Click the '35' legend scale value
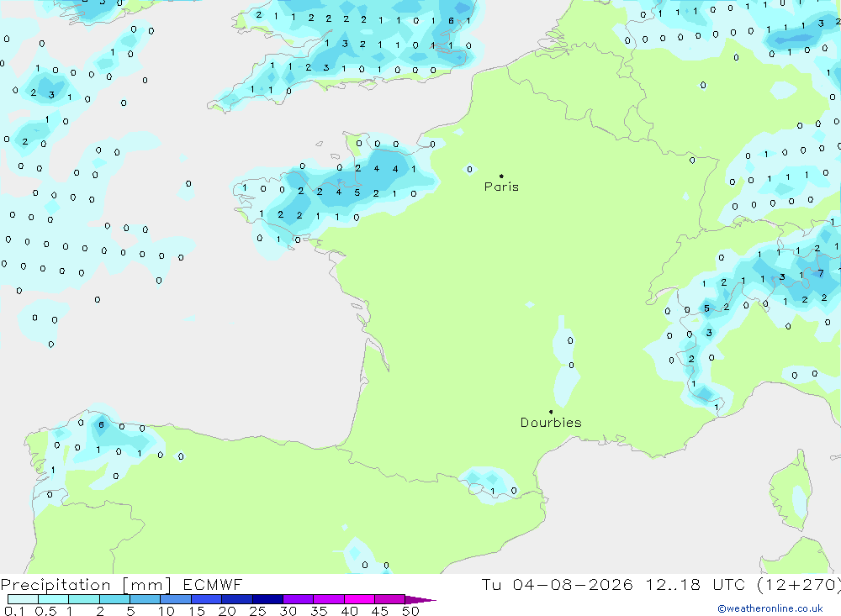Viewport: 841px width, 616px height. [319, 611]
